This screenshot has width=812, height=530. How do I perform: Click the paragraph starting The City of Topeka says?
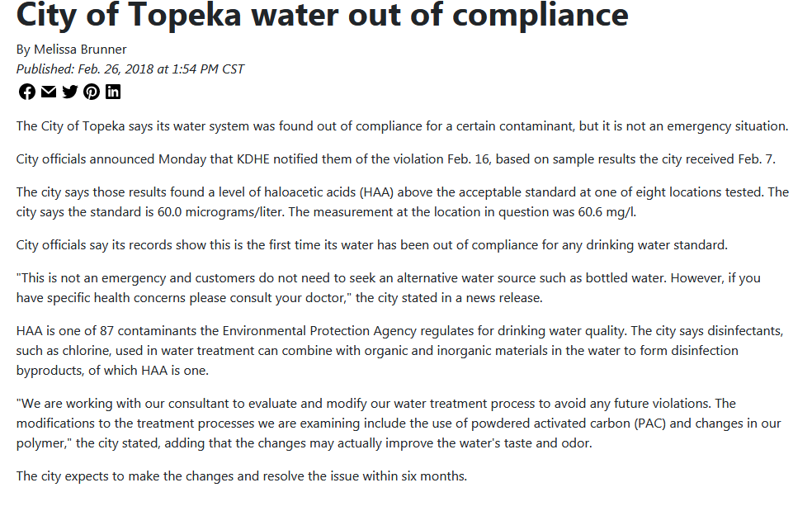tap(402, 126)
